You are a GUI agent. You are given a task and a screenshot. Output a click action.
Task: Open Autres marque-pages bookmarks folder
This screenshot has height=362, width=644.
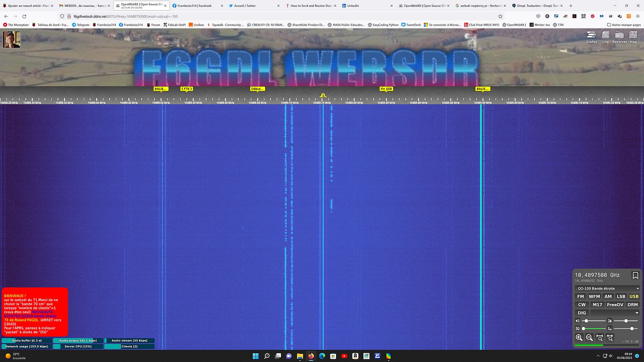[x=624, y=25]
